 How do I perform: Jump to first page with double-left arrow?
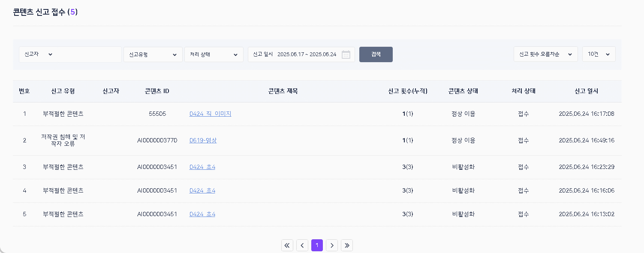287,245
